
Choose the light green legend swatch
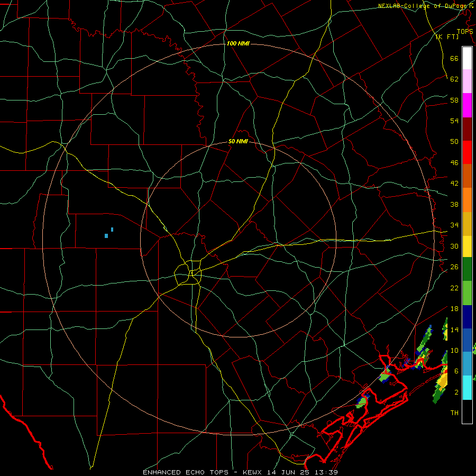467,293
